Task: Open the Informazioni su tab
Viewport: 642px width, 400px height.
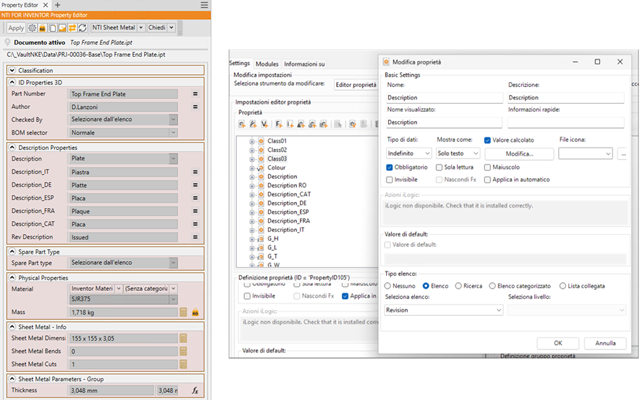Action: click(306, 63)
